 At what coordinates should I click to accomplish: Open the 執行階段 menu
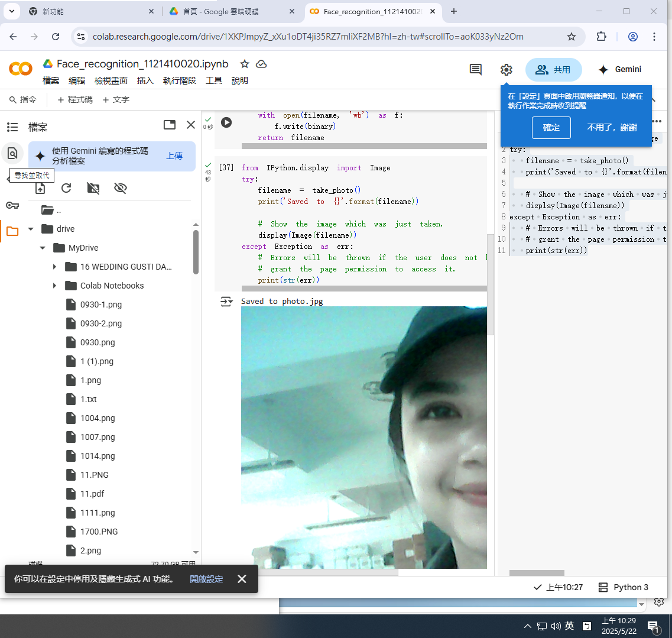click(179, 80)
